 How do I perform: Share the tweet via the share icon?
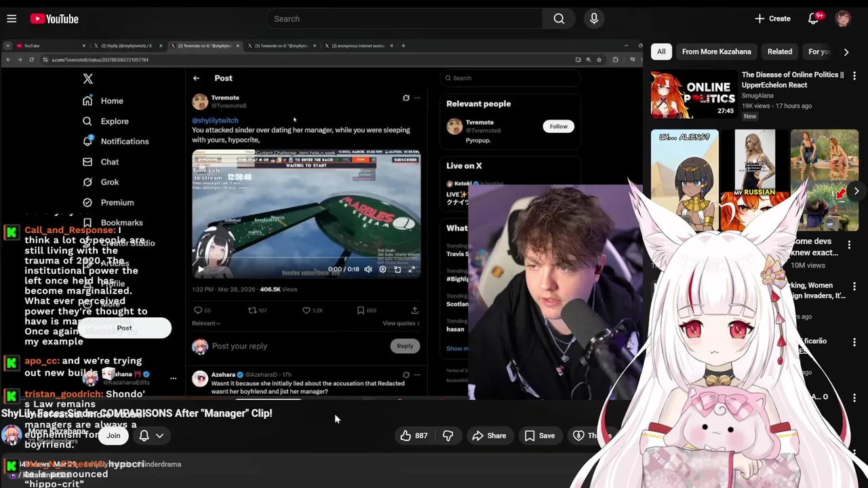pos(414,310)
